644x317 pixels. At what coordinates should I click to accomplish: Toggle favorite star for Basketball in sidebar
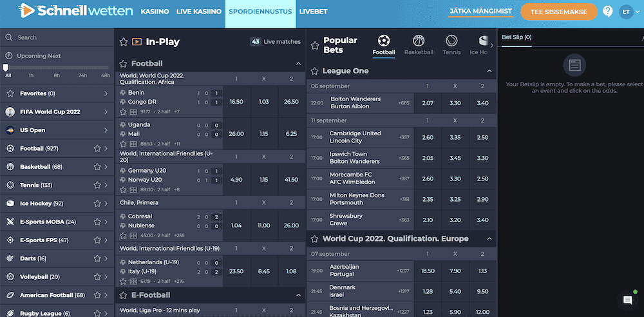pyautogui.click(x=97, y=167)
